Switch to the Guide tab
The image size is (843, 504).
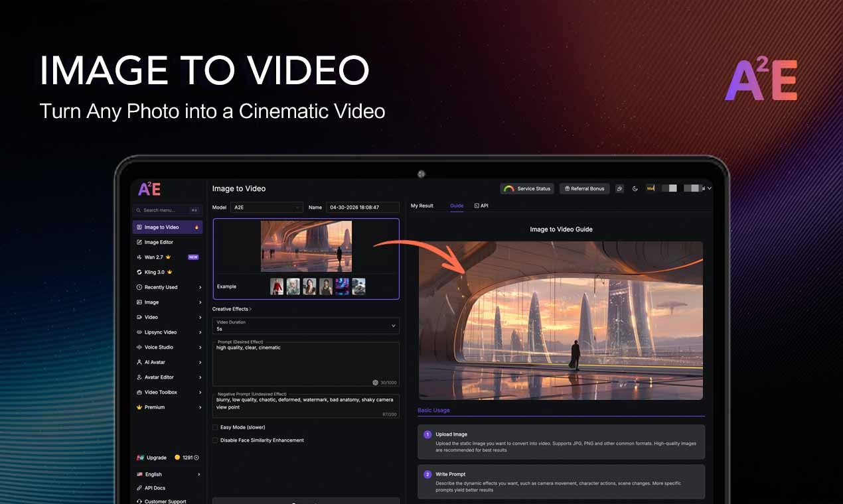457,206
